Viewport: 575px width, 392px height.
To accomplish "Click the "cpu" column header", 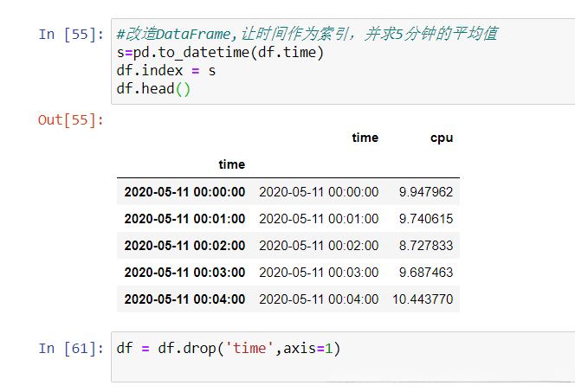I will point(442,138).
